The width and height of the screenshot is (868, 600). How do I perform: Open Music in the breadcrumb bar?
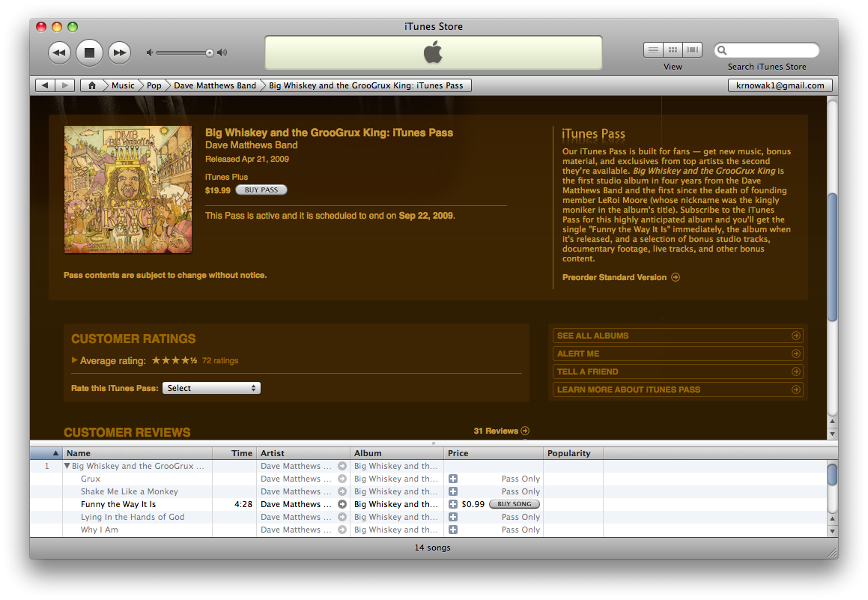(x=123, y=85)
